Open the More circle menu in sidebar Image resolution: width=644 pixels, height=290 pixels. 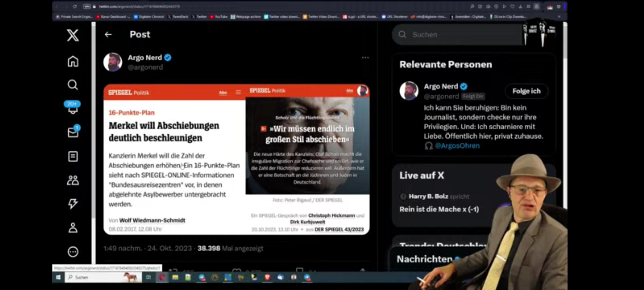tap(73, 252)
